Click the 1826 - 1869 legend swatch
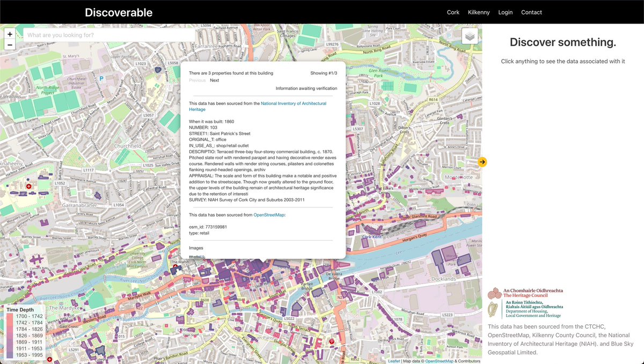This screenshot has height=364, width=644. coord(10,335)
